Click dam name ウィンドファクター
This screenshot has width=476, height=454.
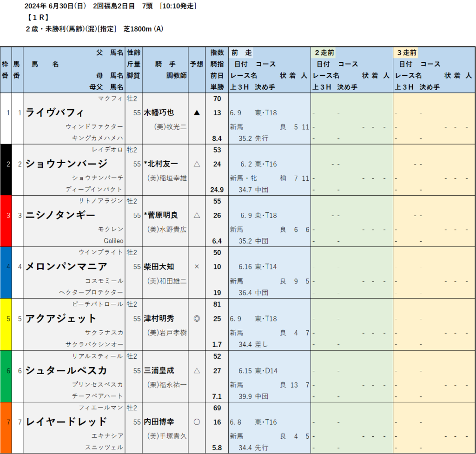click(x=94, y=126)
